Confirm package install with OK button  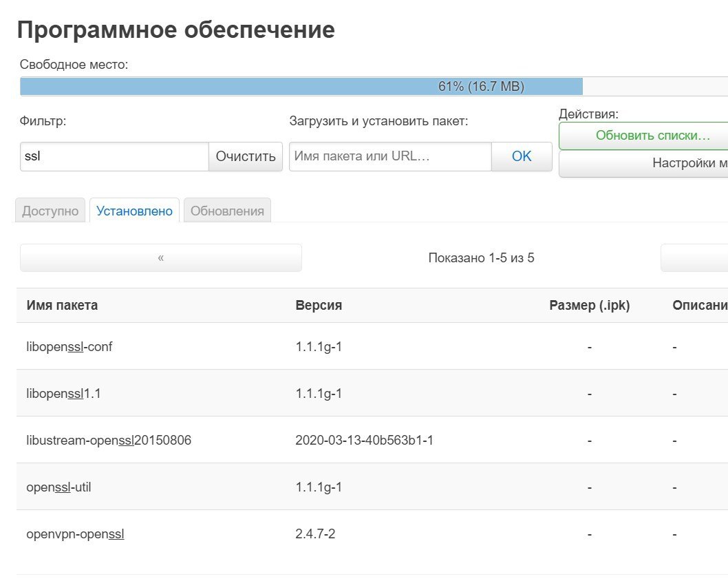[522, 156]
